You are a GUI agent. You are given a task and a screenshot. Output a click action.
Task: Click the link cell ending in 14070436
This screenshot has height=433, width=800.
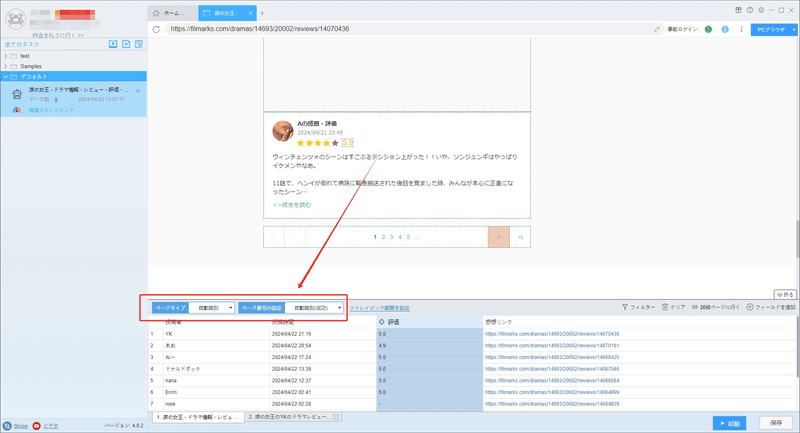click(x=640, y=334)
